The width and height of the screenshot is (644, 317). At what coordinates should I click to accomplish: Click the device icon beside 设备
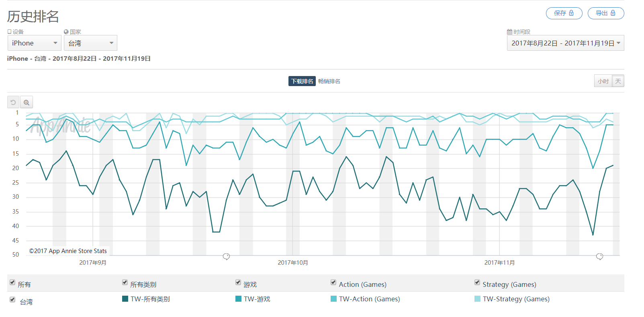point(10,32)
